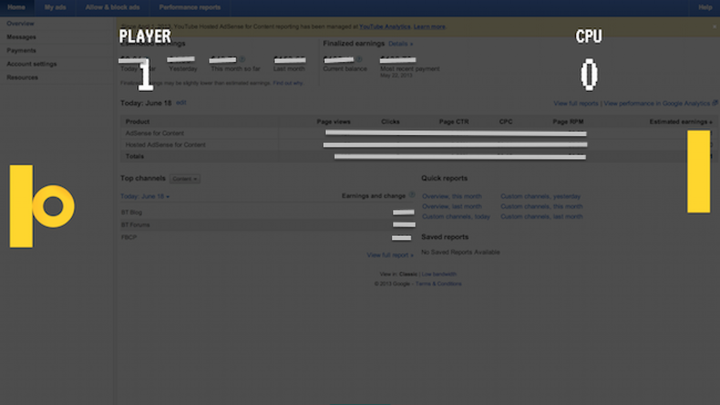This screenshot has width=720, height=405.
Task: Open the Content dropdown in Top channels
Action: click(x=185, y=179)
